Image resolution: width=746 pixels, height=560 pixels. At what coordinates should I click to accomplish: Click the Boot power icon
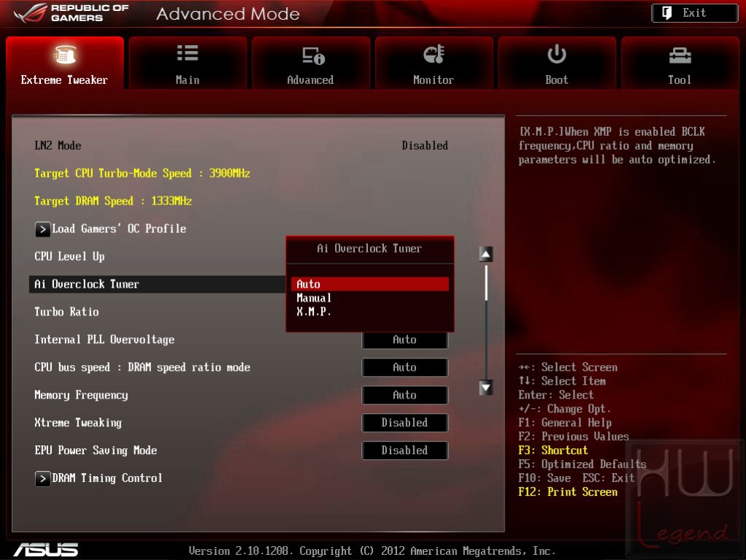point(556,54)
